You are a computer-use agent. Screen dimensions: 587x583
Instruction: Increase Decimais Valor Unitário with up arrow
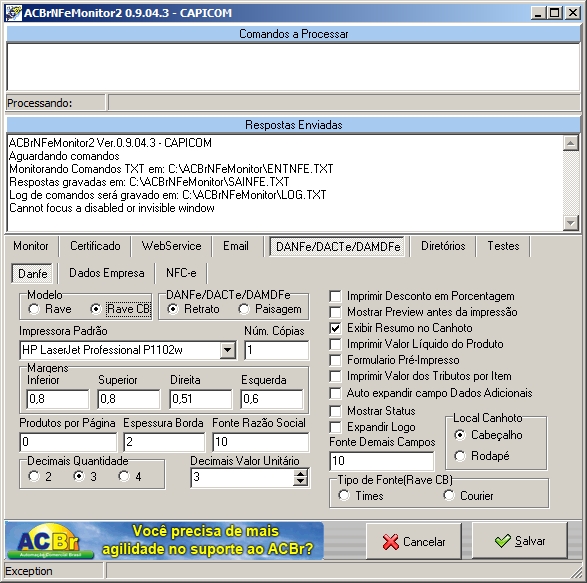tap(300, 474)
